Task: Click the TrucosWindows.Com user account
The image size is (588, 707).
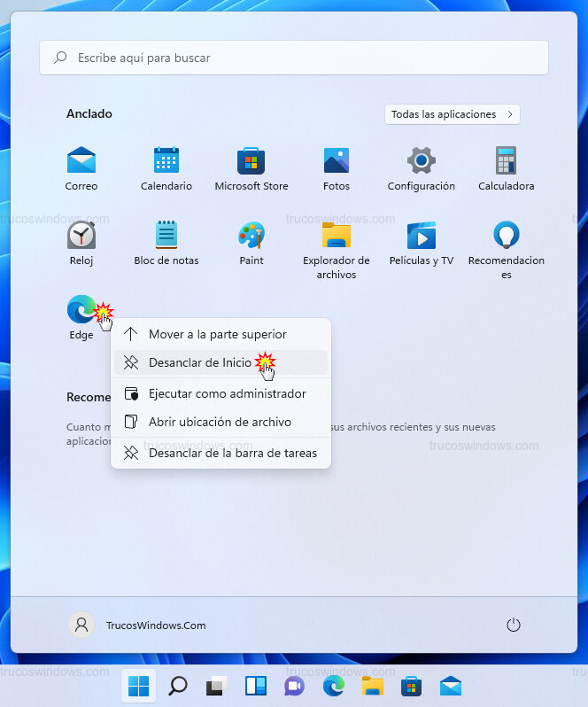Action: [138, 625]
